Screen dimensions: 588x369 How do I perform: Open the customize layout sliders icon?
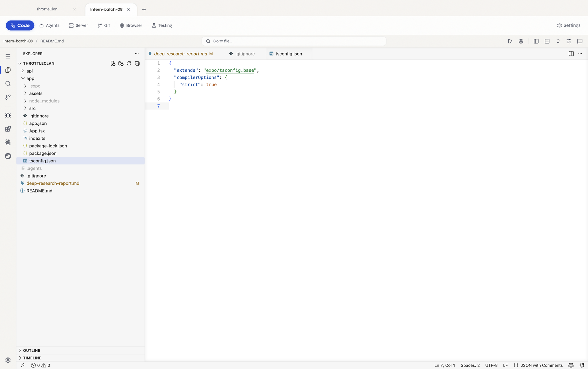(x=569, y=41)
